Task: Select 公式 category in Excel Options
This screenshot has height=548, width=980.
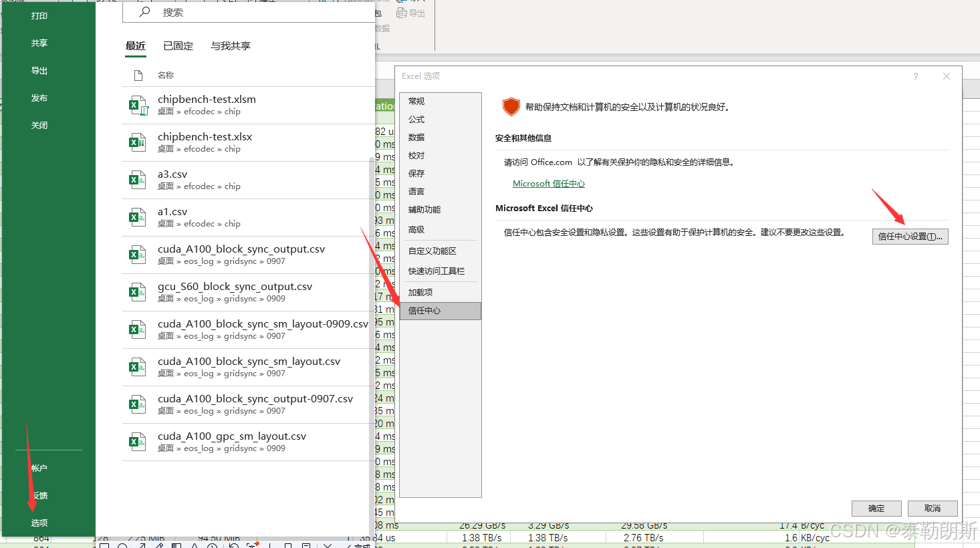Action: (441, 120)
